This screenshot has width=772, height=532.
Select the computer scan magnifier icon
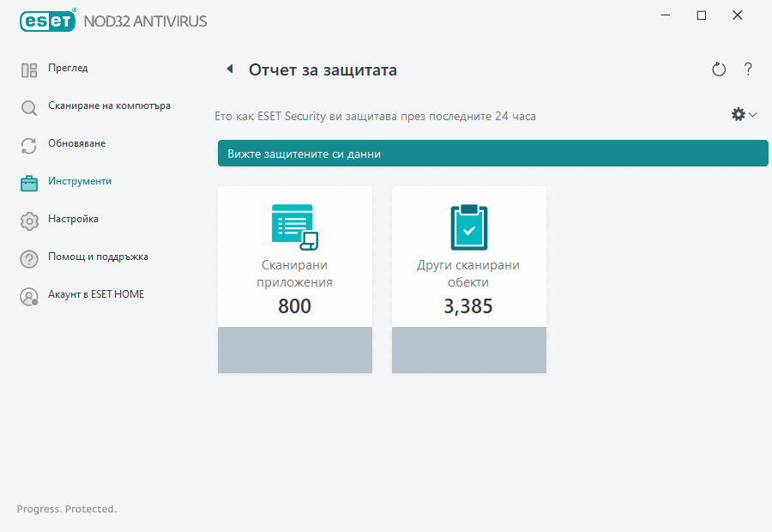point(28,106)
